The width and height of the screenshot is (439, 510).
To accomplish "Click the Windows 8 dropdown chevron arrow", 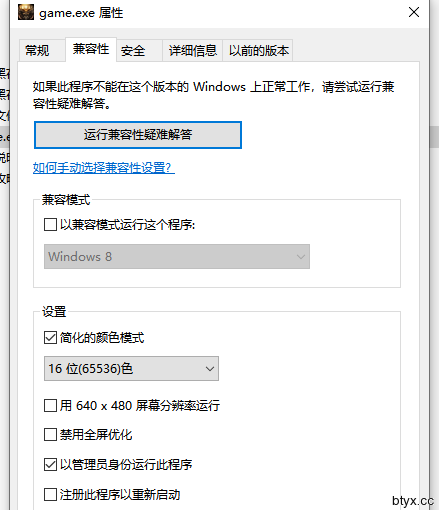I will tap(301, 257).
